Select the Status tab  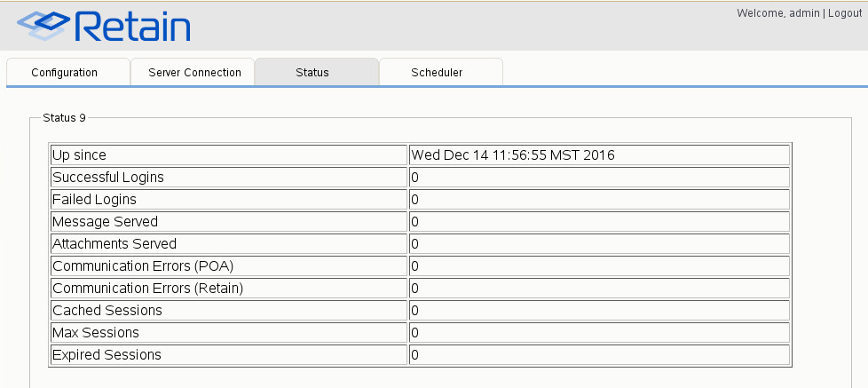click(x=312, y=73)
